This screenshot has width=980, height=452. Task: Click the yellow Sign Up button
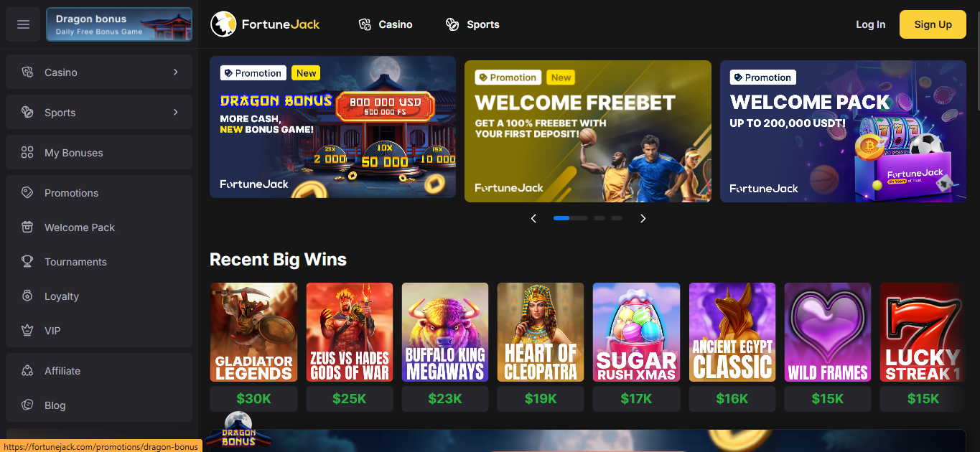coord(933,24)
